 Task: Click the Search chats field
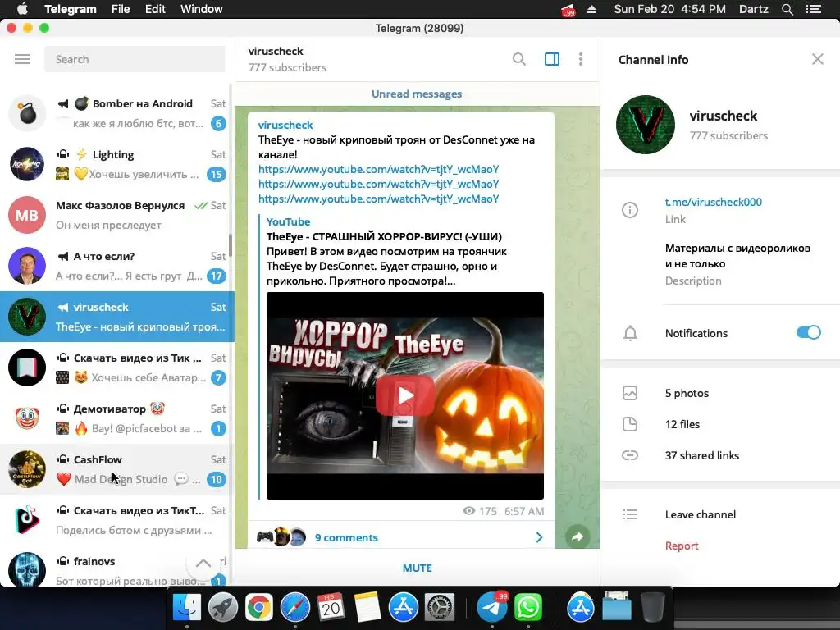pyautogui.click(x=135, y=59)
